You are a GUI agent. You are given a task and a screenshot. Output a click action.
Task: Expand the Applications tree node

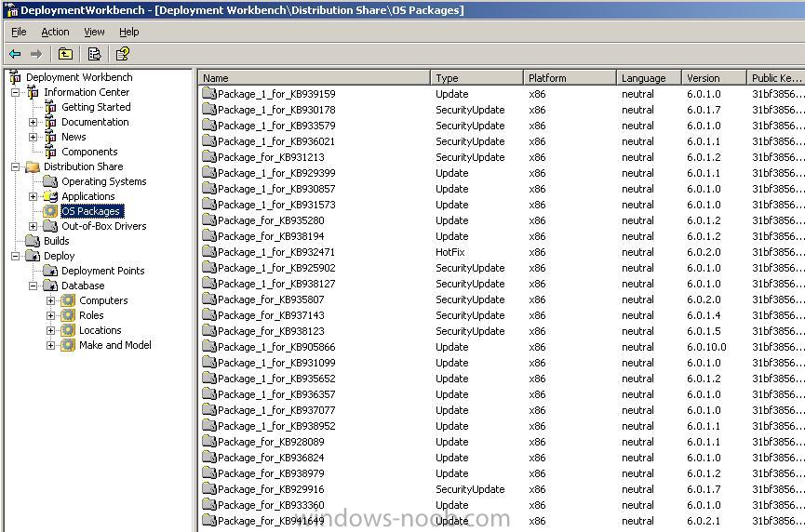click(33, 196)
